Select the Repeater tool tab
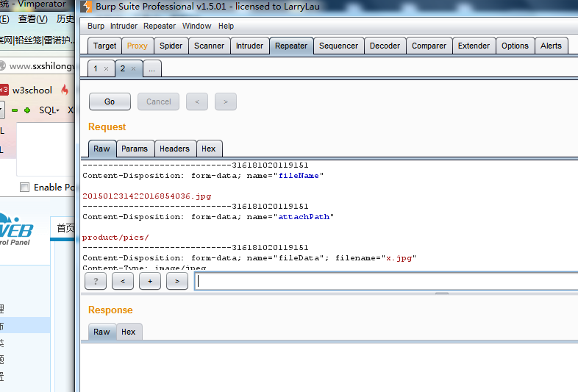This screenshot has height=392, width=578. pos(291,46)
